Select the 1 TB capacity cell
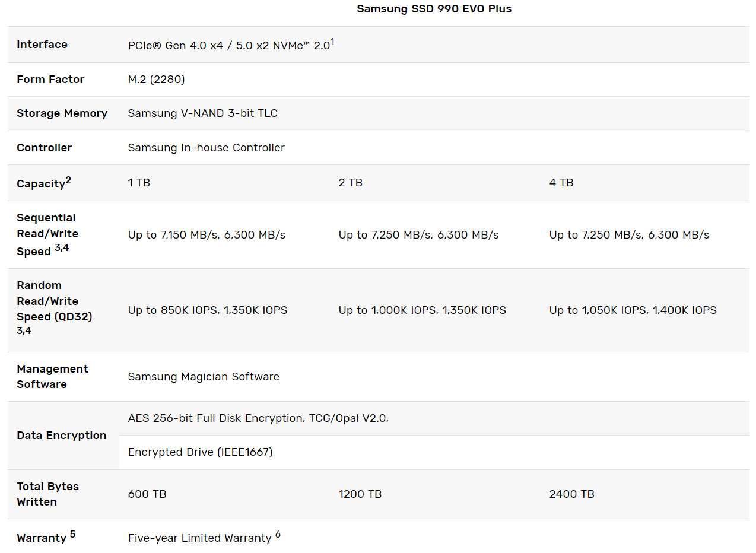 [x=139, y=183]
